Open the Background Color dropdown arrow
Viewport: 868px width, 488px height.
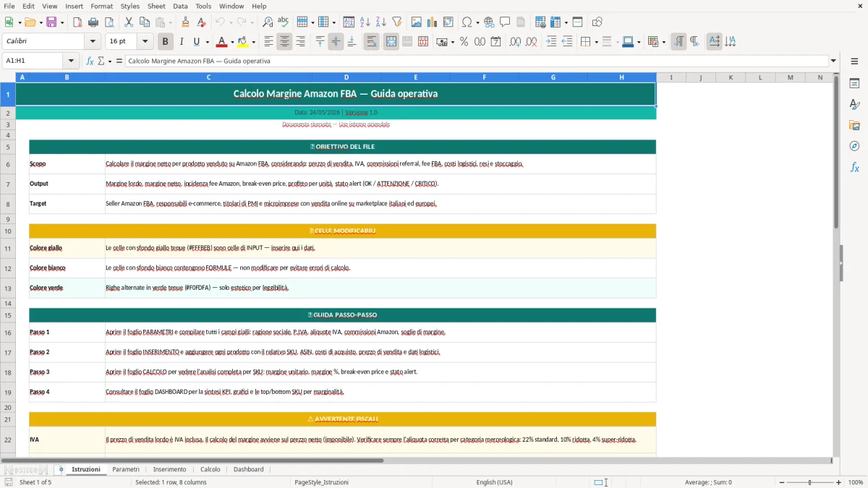254,42
